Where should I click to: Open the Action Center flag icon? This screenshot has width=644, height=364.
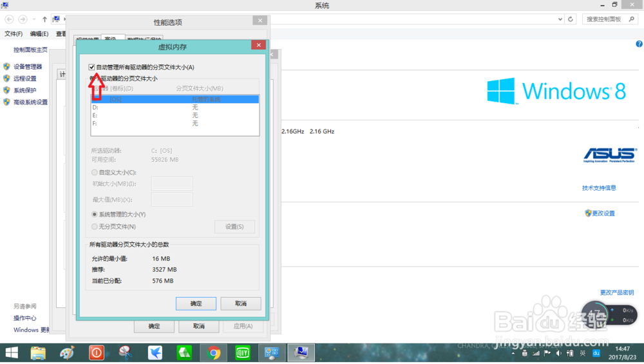(x=547, y=353)
